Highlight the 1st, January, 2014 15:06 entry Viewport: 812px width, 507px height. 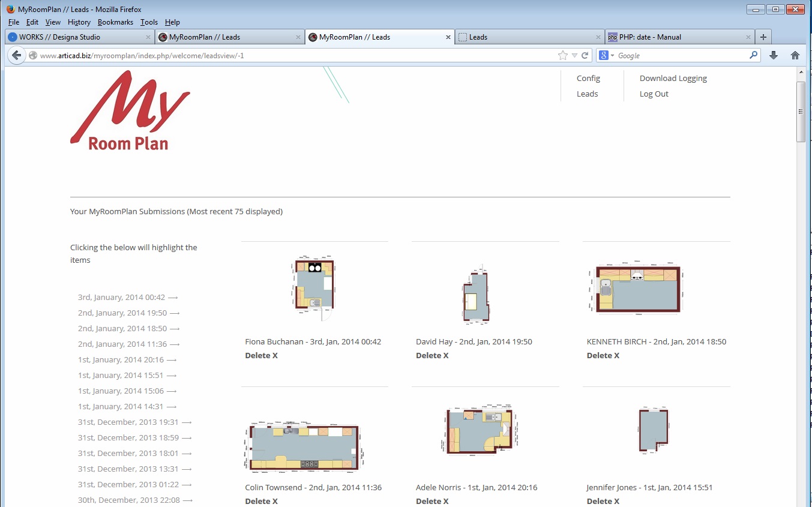[127, 391]
